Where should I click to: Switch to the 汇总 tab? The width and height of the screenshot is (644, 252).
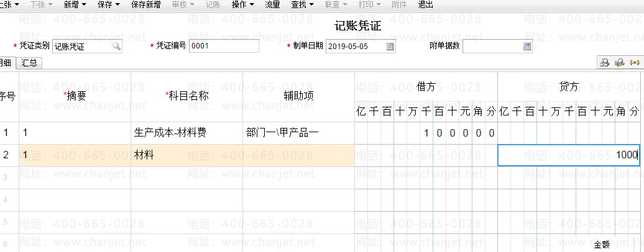coord(29,63)
